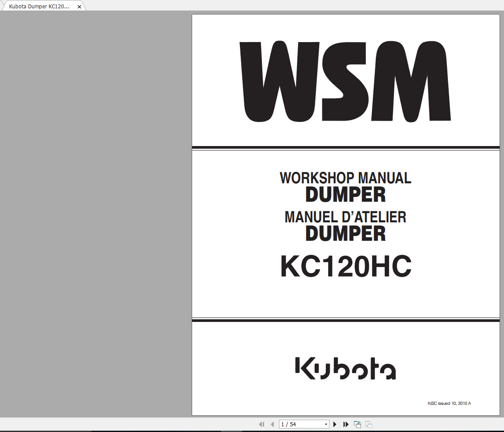Click the next view navigation icon
Image resolution: width=504 pixels, height=432 pixels.
coord(368,424)
